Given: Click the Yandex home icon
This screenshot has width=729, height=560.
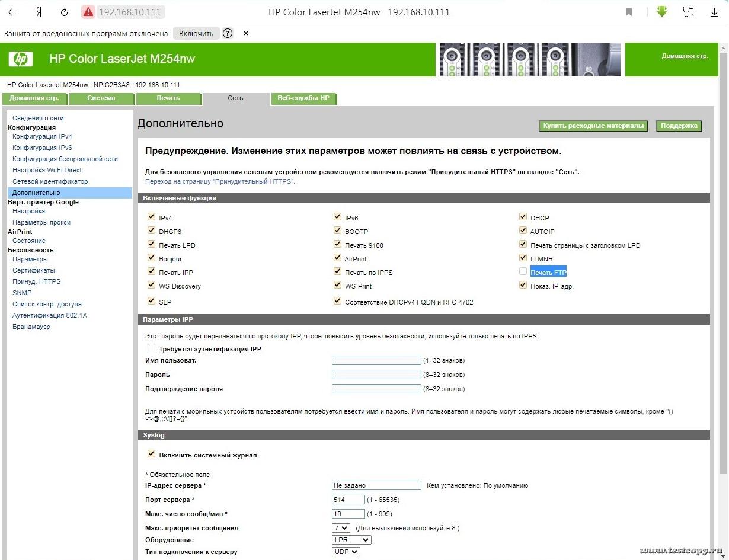Looking at the screenshot, I should coord(39,12).
